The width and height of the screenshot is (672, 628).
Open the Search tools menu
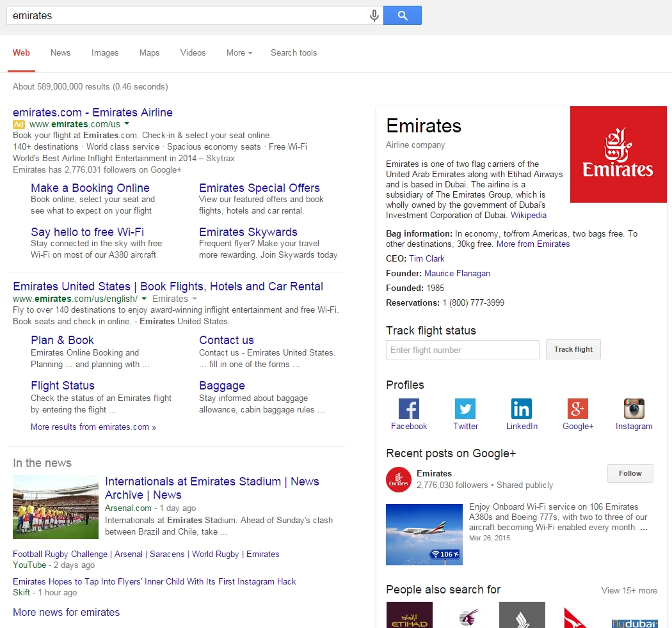[294, 53]
